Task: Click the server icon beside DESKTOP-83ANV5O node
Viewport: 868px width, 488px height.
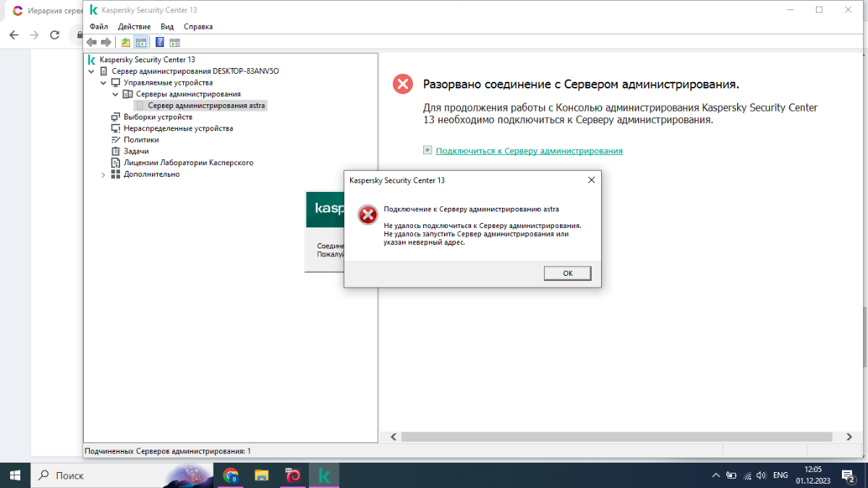Action: (x=104, y=71)
